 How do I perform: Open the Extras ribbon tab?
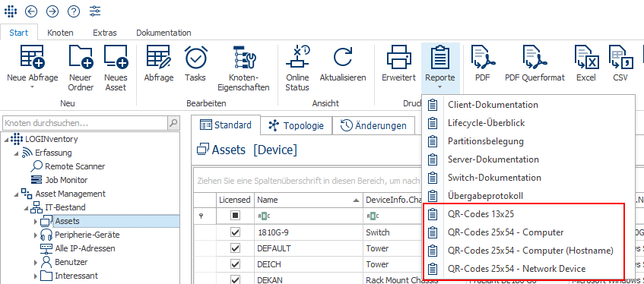pyautogui.click(x=105, y=33)
